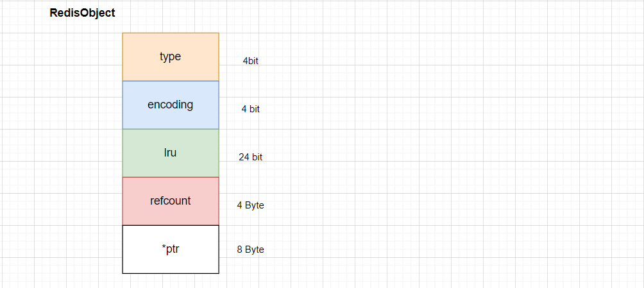Select the red refcount box
This screenshot has height=288, width=644.
[171, 201]
